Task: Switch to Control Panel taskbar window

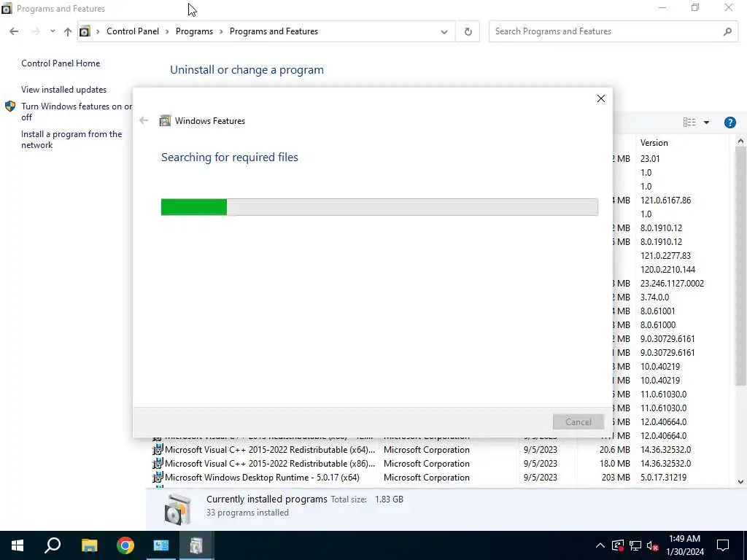Action: [x=161, y=545]
